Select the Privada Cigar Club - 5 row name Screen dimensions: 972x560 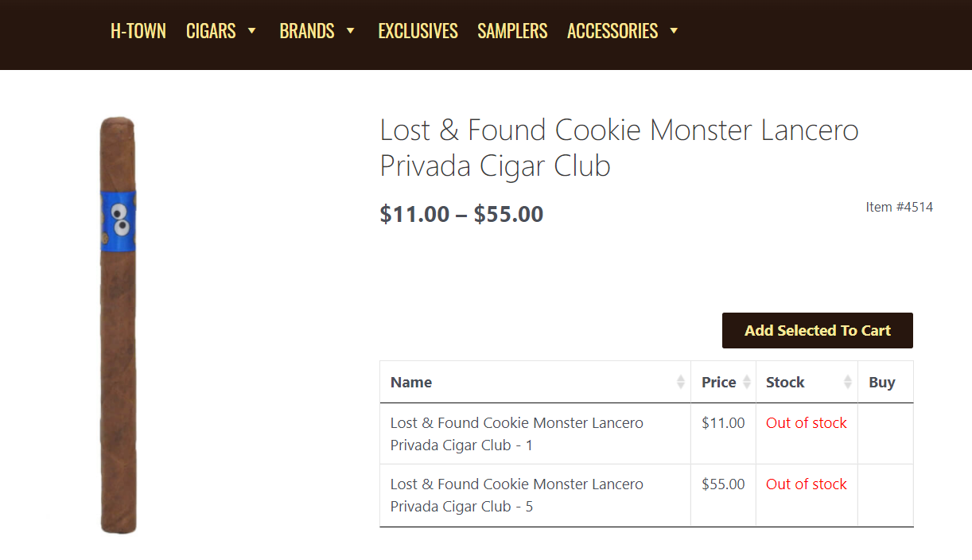coord(516,495)
